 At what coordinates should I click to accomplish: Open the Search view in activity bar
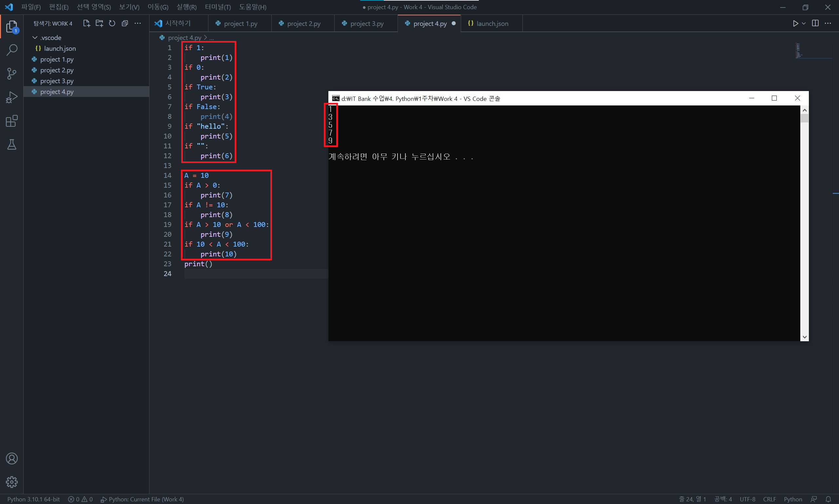(x=12, y=50)
